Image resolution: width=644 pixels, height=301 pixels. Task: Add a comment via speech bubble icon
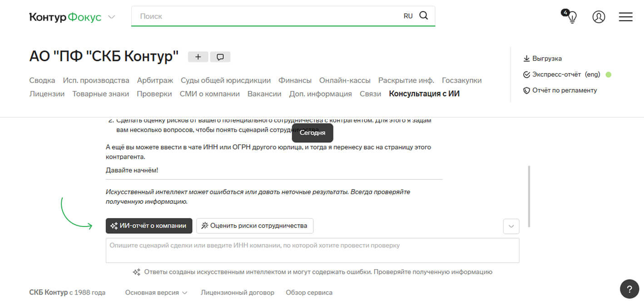coord(220,57)
